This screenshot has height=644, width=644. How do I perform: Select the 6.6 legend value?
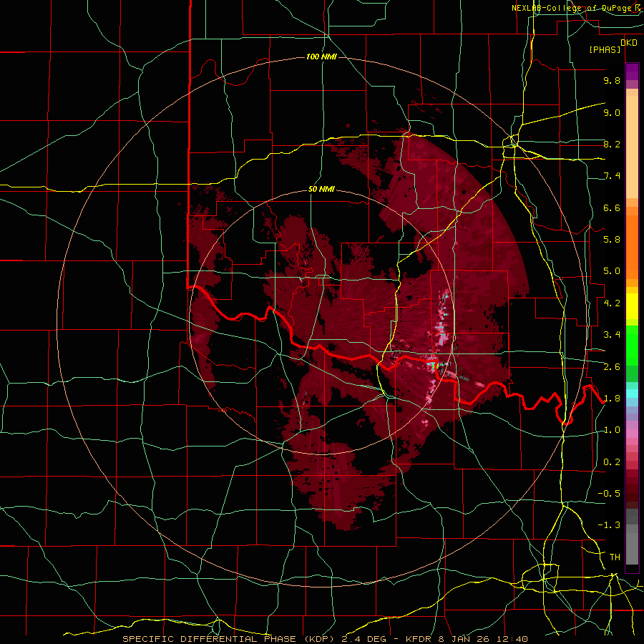pyautogui.click(x=612, y=208)
